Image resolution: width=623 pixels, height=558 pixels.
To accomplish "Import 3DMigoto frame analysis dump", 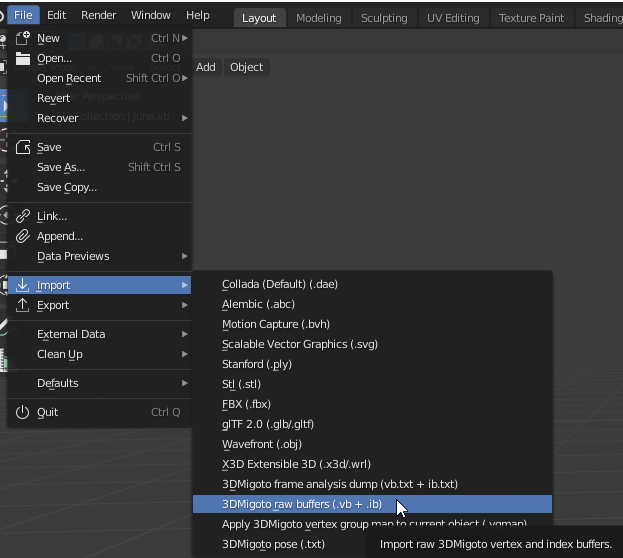I will (x=372, y=484).
